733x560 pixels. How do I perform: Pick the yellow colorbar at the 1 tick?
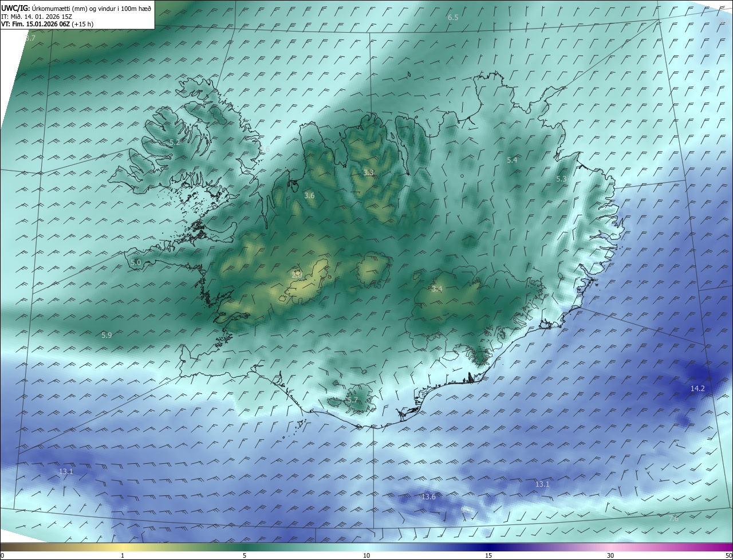click(123, 547)
